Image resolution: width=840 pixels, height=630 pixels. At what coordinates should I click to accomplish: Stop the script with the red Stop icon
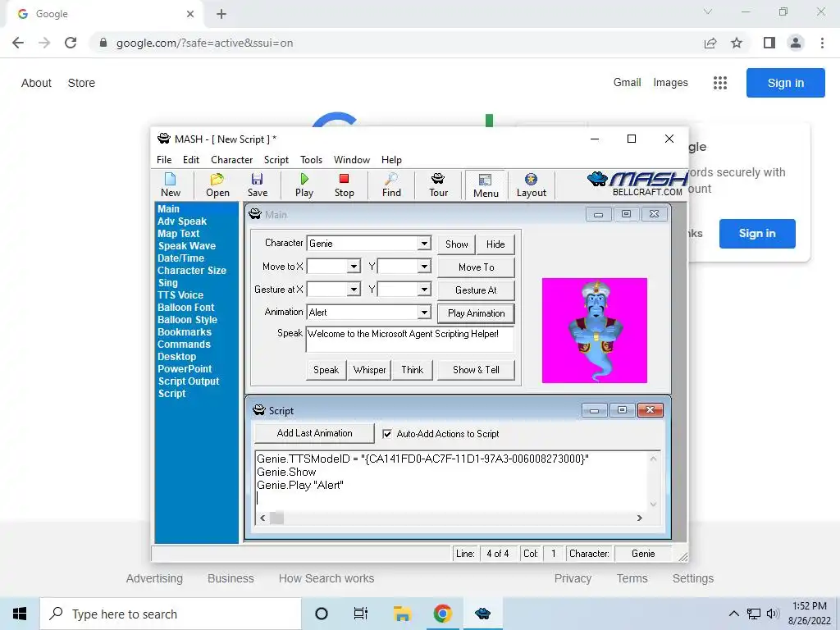(x=344, y=185)
